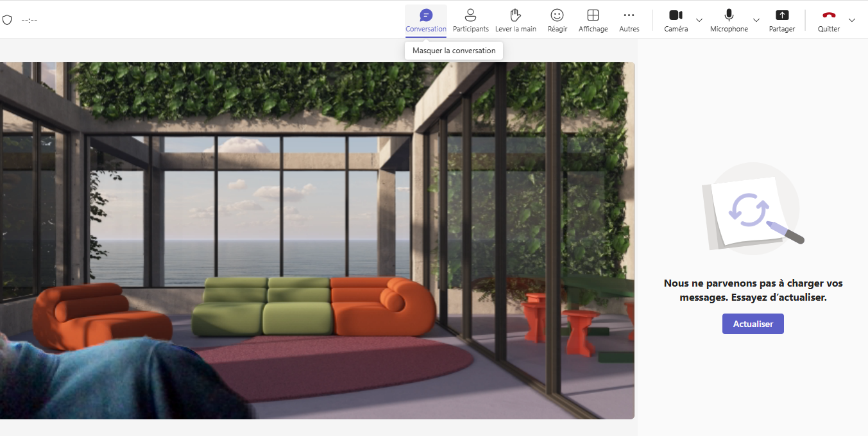Click the meeting video background image

pos(317,240)
